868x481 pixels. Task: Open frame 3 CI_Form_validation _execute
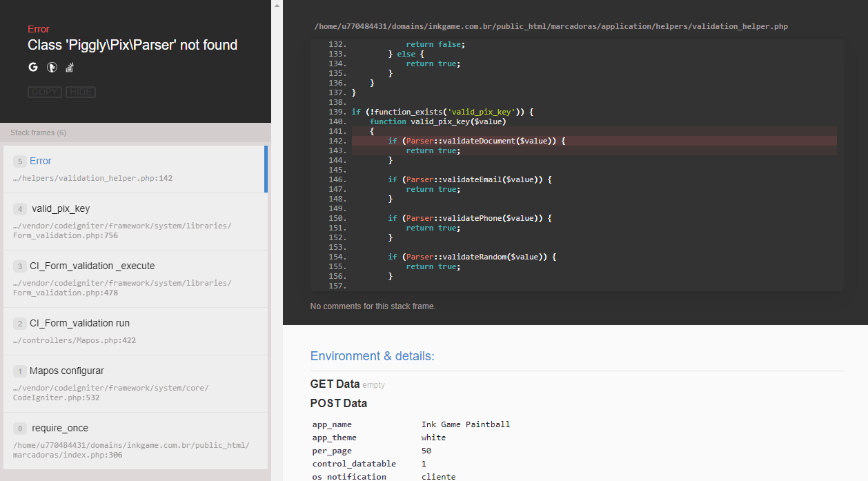pos(135,279)
